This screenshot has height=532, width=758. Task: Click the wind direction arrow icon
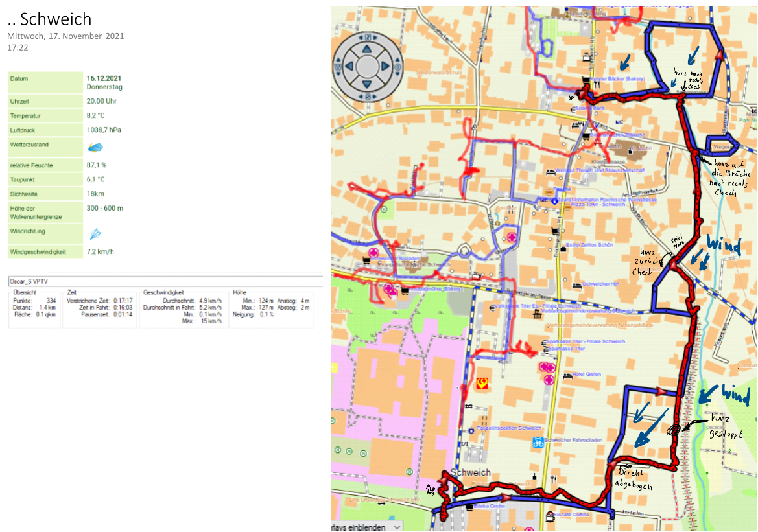point(95,234)
